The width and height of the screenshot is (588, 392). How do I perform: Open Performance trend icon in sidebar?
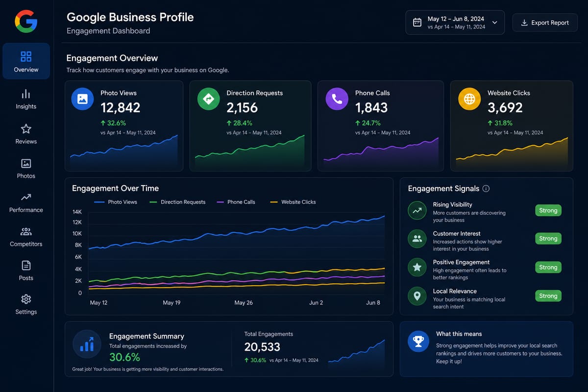click(x=26, y=197)
